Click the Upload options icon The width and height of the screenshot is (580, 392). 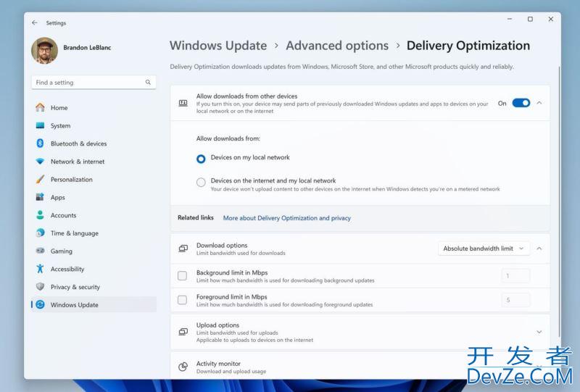tap(183, 332)
